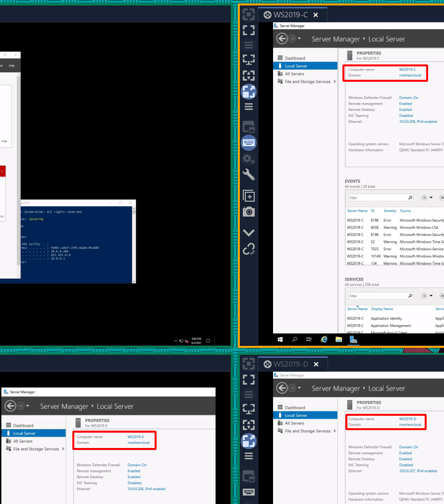The width and height of the screenshot is (444, 504).
Task: Take a screenshot with the camera icon
Action: [x=249, y=212]
